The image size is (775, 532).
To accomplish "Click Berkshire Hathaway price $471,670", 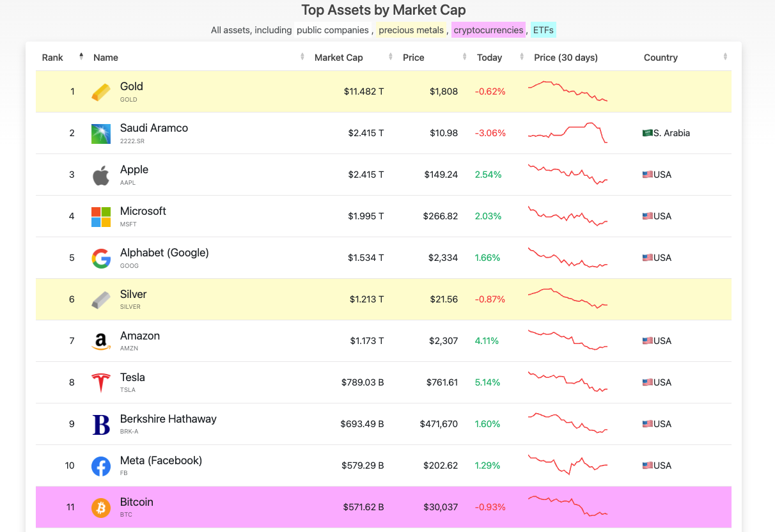I will point(439,424).
